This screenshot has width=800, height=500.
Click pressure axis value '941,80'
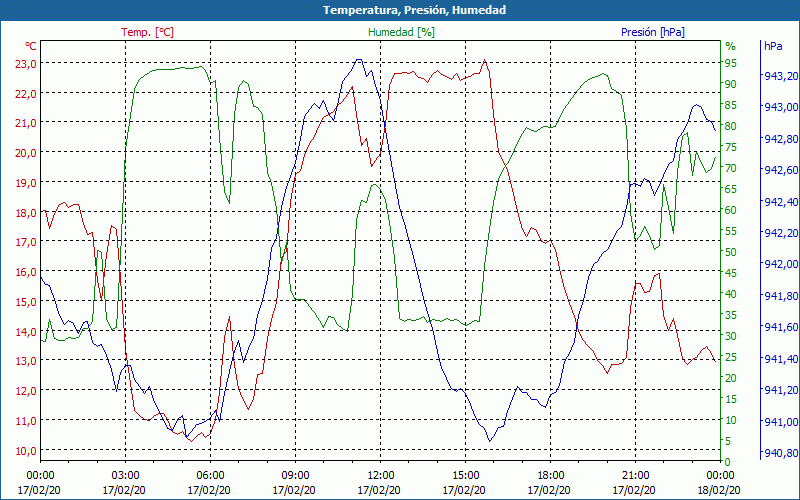tap(781, 295)
